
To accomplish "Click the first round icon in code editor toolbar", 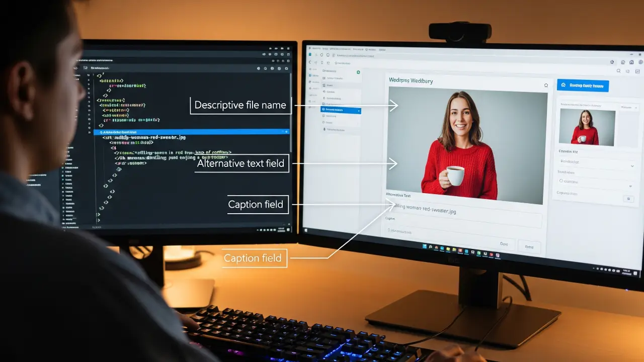I will click(x=259, y=68).
